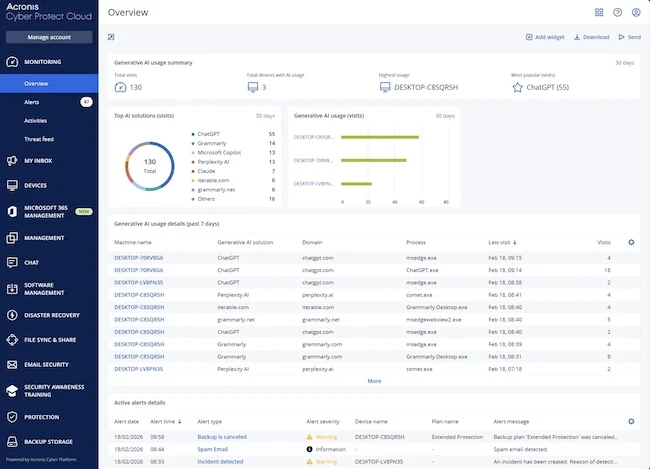Screen dimensions: 650x469
Task: Toggle the fullscreen expand dashboard icon
Action: click(x=111, y=37)
